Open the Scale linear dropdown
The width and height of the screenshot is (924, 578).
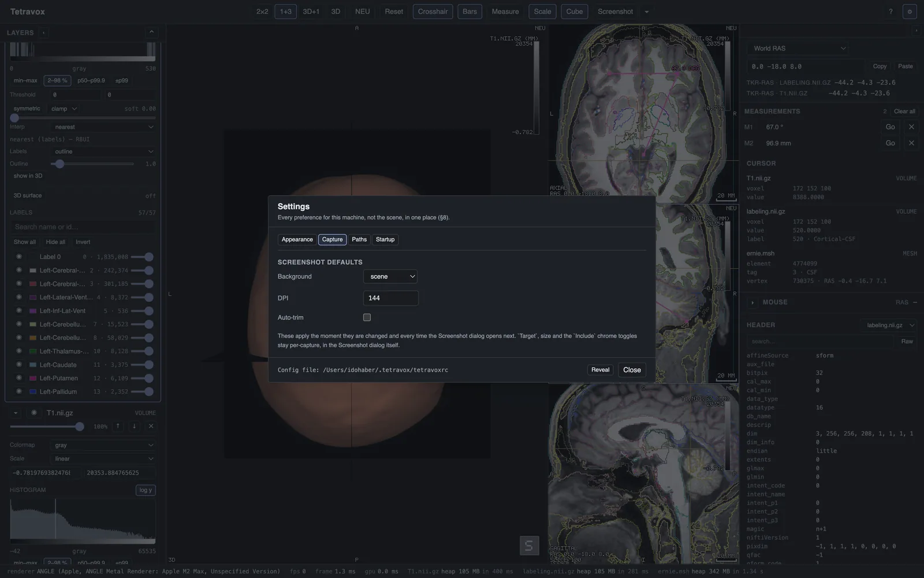pyautogui.click(x=104, y=459)
